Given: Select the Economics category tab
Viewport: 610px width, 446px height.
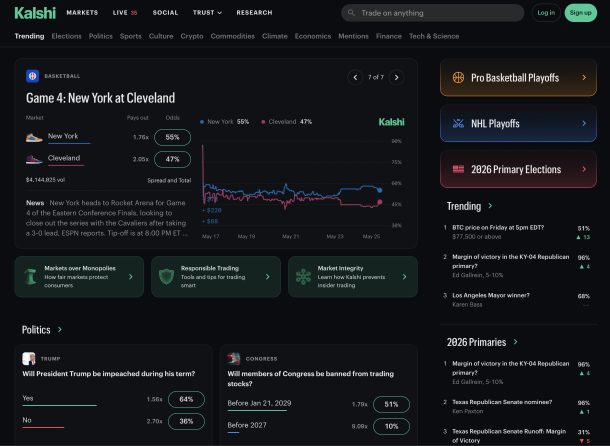Looking at the screenshot, I should tap(313, 36).
